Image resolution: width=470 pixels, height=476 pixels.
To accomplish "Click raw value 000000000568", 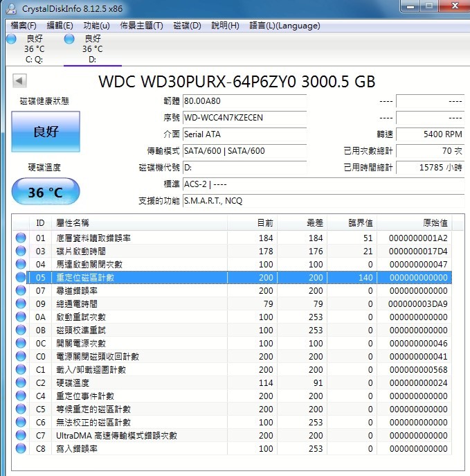I will pos(419,370).
